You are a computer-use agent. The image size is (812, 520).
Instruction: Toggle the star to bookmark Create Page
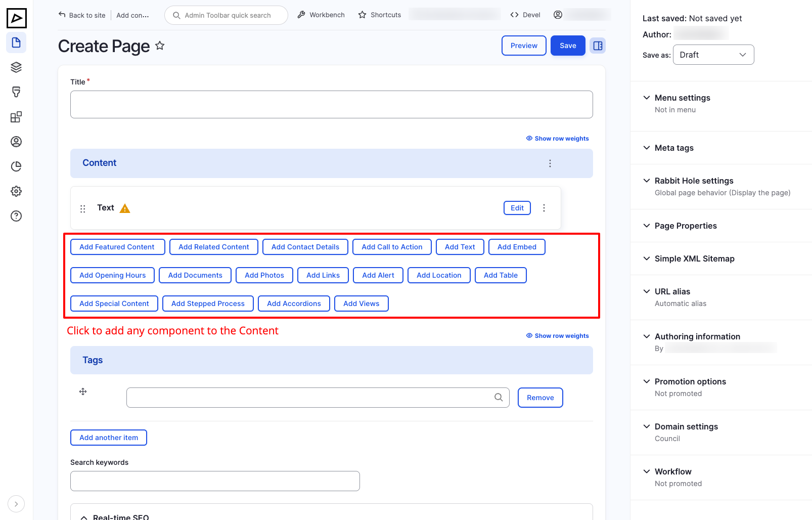[x=160, y=46]
